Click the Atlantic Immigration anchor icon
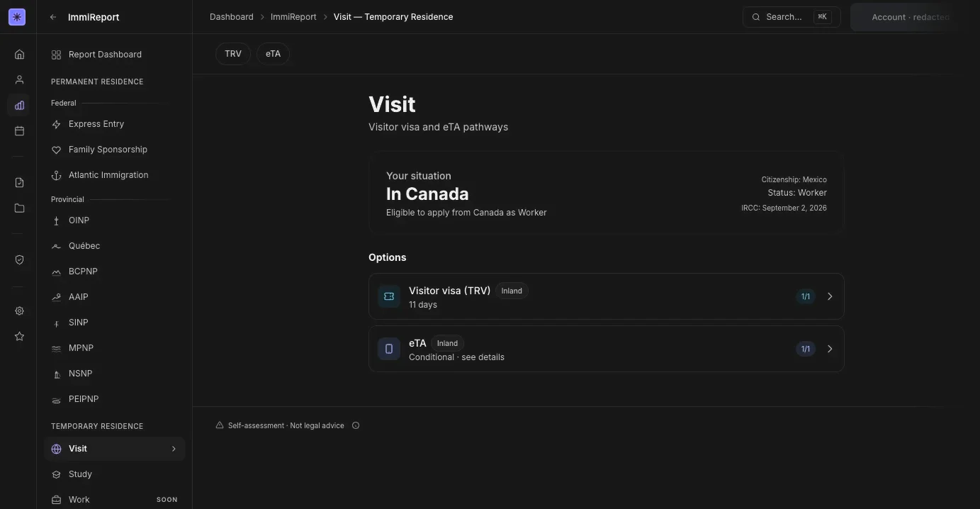The image size is (980, 509). (56, 175)
